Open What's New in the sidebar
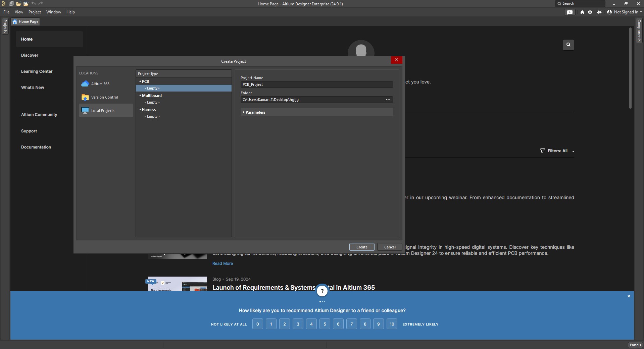The height and width of the screenshot is (349, 644). (33, 88)
